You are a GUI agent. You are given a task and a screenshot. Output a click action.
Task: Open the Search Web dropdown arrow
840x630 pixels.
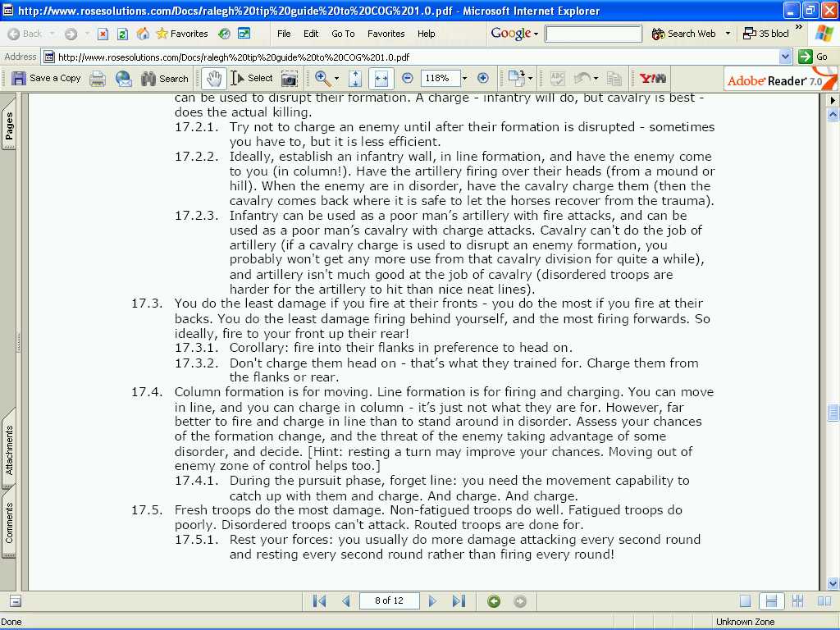click(x=728, y=34)
